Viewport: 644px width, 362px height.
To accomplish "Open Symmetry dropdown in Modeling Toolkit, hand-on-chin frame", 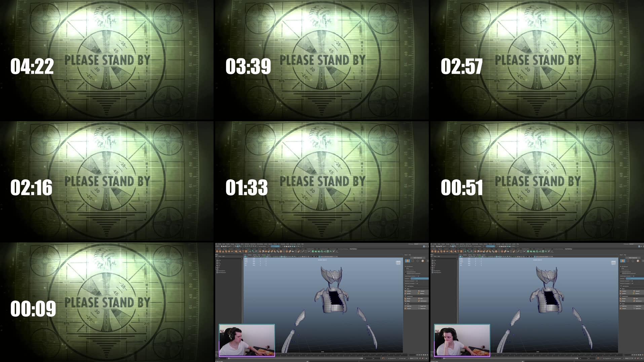I will pyautogui.click(x=635, y=278).
